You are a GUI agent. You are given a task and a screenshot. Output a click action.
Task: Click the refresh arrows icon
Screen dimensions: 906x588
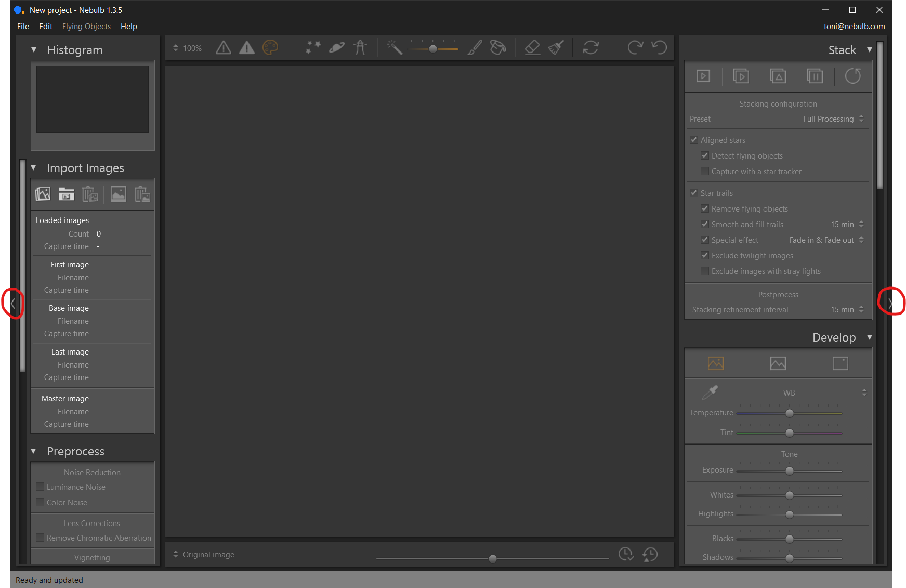(x=591, y=48)
